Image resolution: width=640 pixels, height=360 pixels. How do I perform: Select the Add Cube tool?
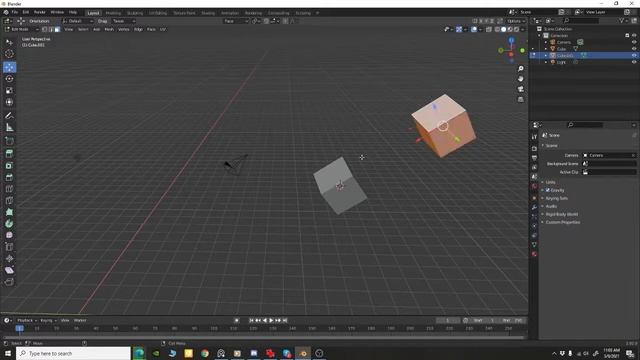[9, 141]
